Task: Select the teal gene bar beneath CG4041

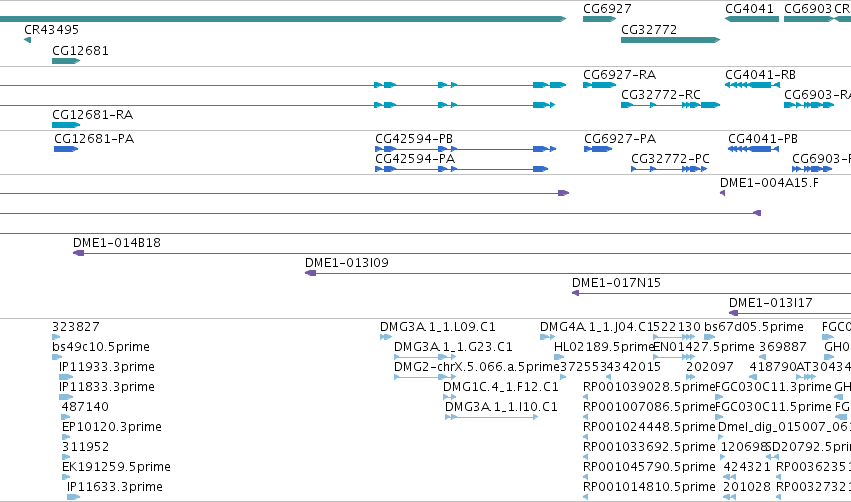Action: pos(752,19)
